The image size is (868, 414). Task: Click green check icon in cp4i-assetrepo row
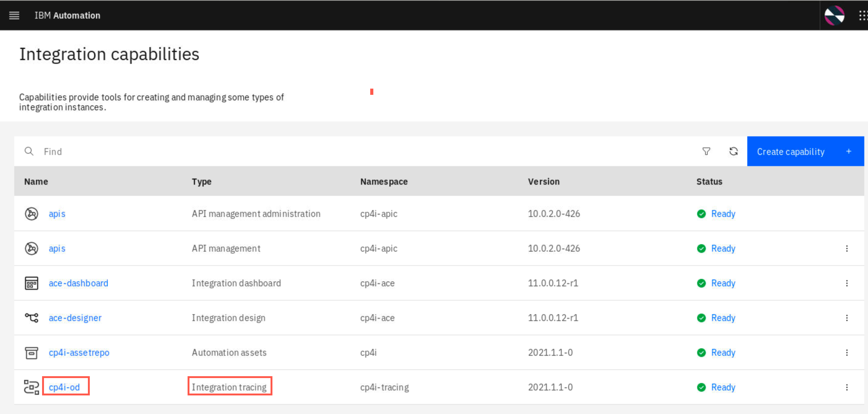tap(701, 353)
